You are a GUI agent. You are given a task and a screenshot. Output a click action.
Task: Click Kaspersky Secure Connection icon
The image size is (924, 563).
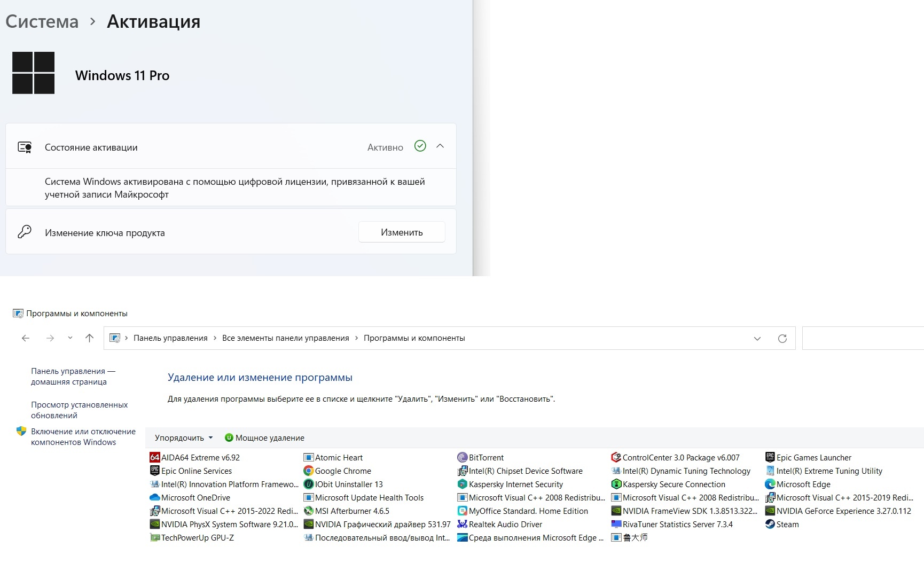point(616,484)
